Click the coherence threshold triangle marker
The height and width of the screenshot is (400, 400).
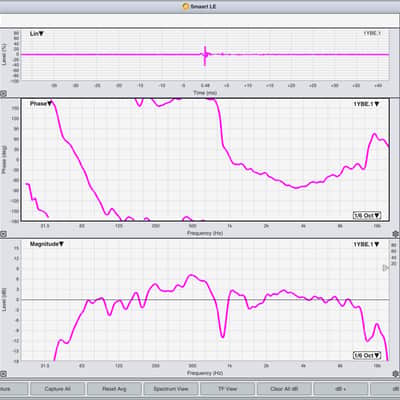386,268
